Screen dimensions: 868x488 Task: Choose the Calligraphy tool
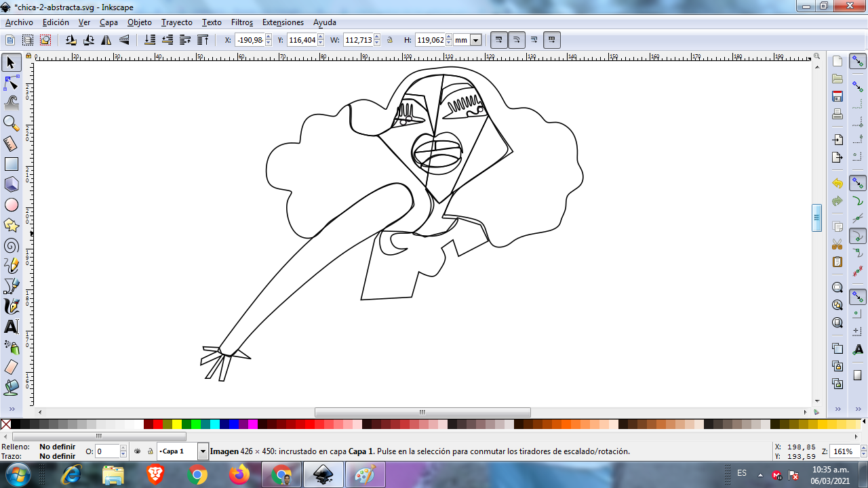tap(11, 306)
